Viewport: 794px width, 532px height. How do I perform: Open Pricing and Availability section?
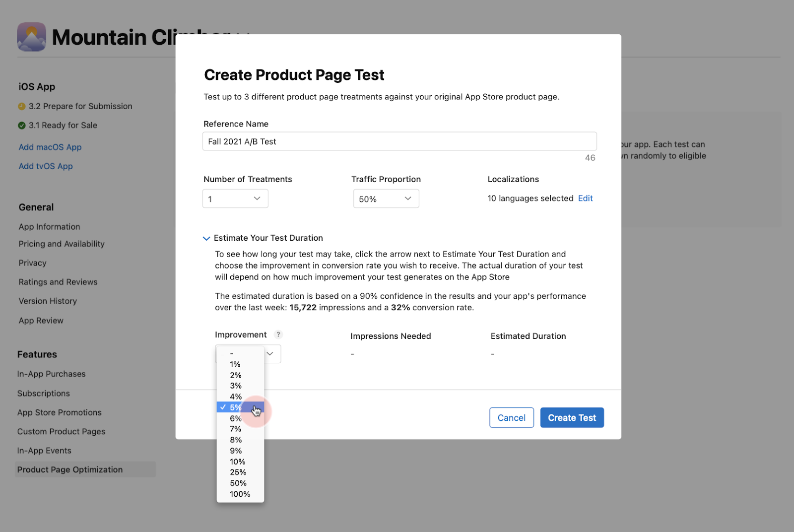(62, 244)
